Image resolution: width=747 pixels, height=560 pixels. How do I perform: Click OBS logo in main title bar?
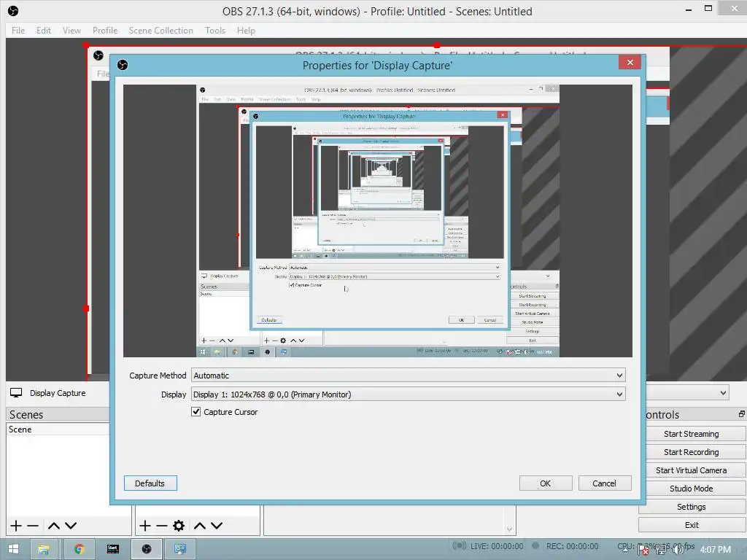pyautogui.click(x=13, y=11)
